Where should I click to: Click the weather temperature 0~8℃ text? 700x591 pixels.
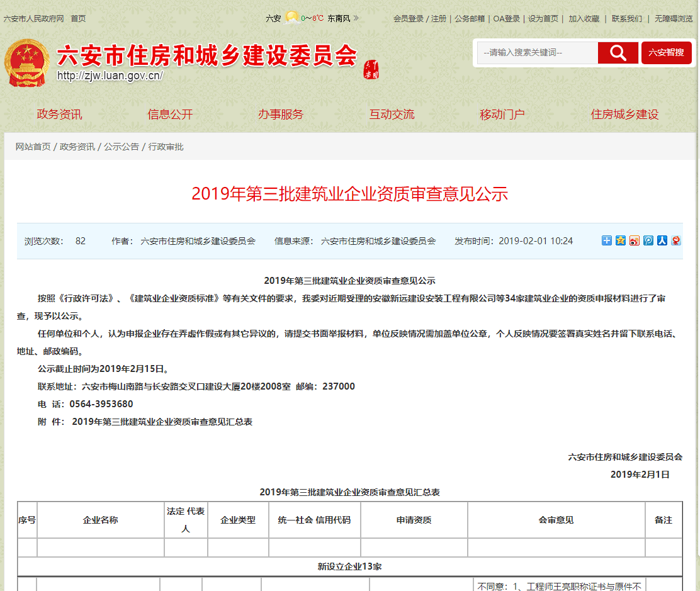tap(312, 18)
